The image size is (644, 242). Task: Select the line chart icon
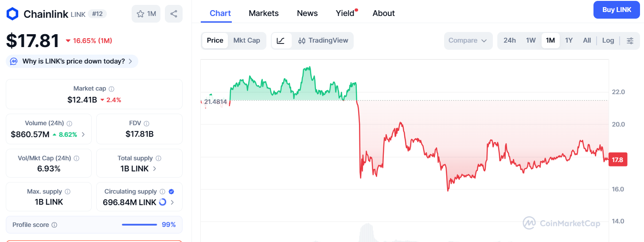[x=281, y=40]
